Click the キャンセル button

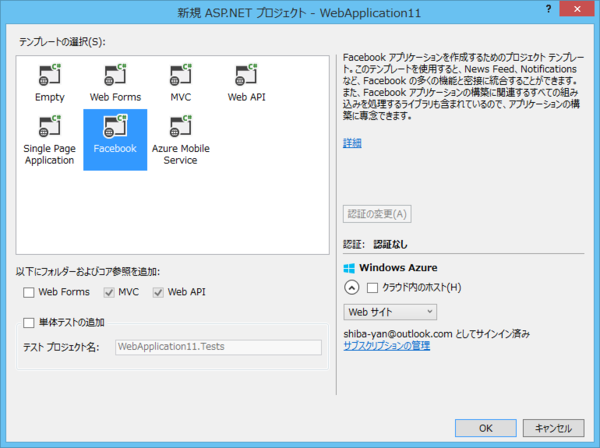pyautogui.click(x=553, y=428)
